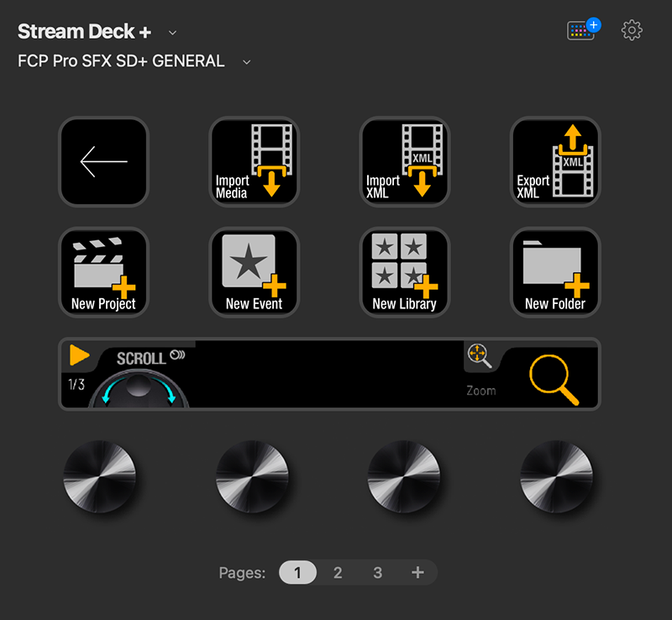Screen dimensions: 672x620
Task: Open the FCP Pro SFX SD+ GENERAL profile dropdown
Action: tap(245, 61)
